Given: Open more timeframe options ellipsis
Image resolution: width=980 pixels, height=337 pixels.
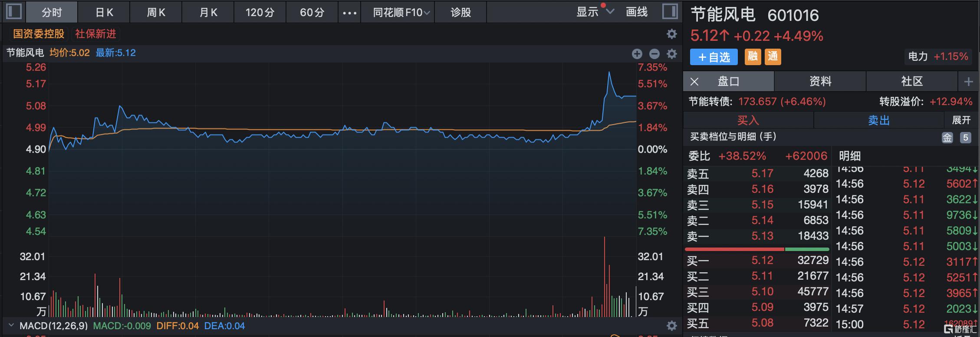Looking at the screenshot, I should pyautogui.click(x=349, y=13).
